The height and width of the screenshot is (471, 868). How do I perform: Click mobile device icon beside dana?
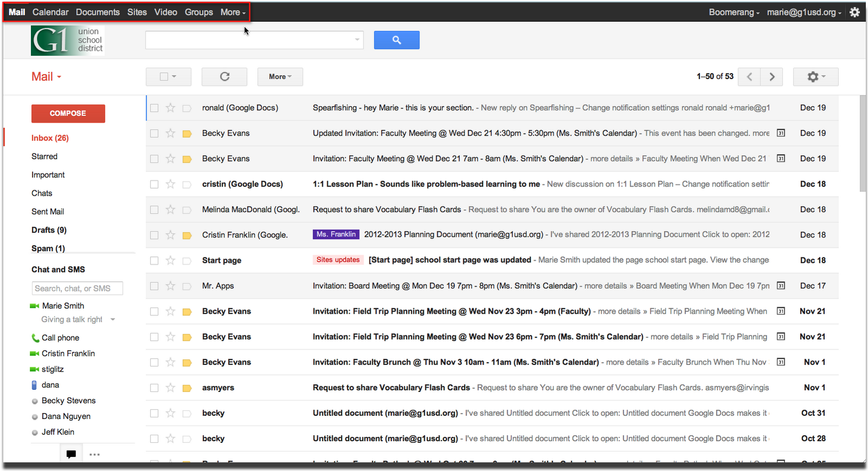click(x=35, y=385)
